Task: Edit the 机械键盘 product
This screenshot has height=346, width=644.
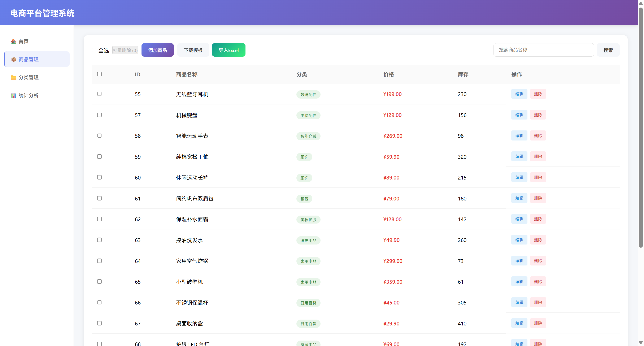Action: (519, 115)
